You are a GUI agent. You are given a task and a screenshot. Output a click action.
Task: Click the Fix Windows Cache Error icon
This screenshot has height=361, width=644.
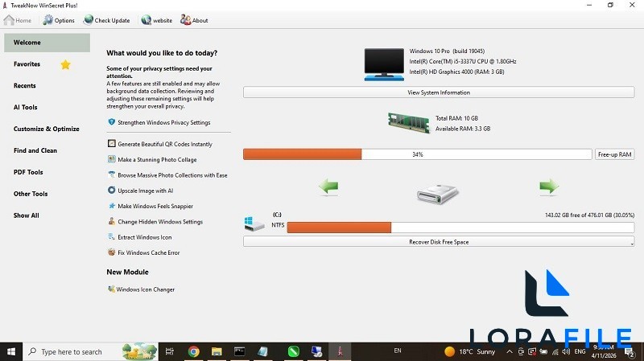tap(111, 252)
